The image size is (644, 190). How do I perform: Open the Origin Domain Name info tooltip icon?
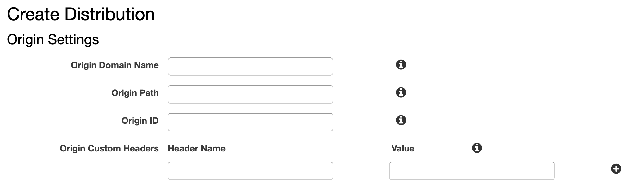tap(401, 65)
